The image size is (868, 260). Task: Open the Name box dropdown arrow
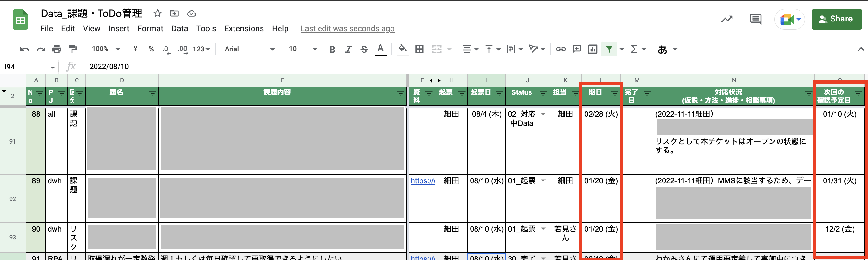tap(53, 67)
